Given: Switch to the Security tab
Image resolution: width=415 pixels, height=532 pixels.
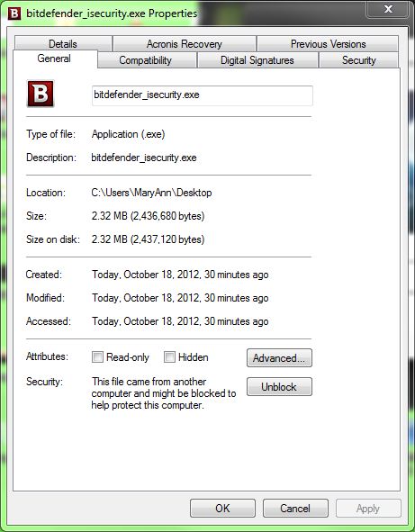Looking at the screenshot, I should coord(358,60).
